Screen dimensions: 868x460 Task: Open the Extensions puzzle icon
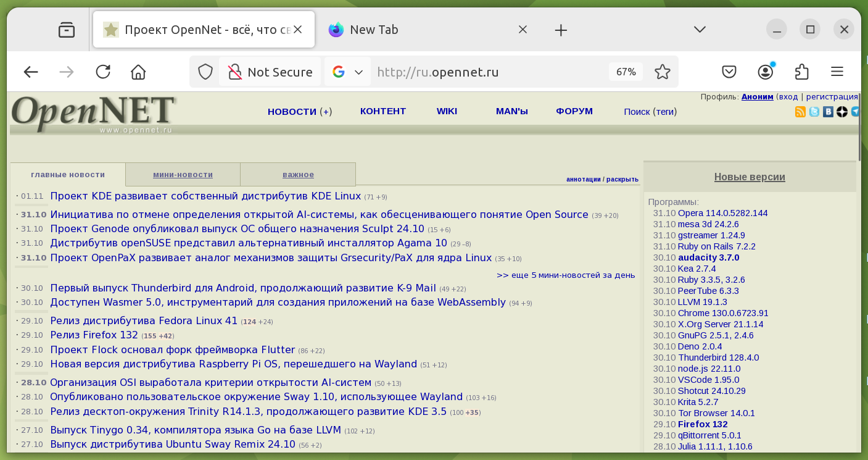(x=801, y=72)
